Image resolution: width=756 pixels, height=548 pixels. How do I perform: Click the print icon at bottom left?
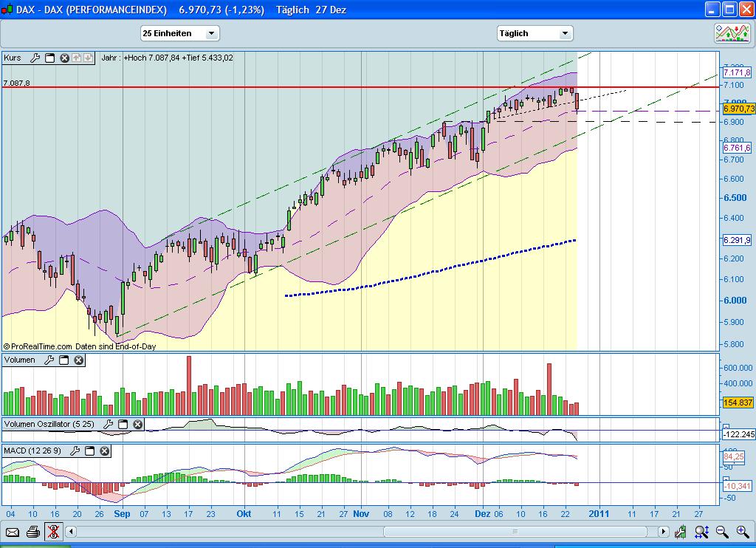(x=31, y=532)
